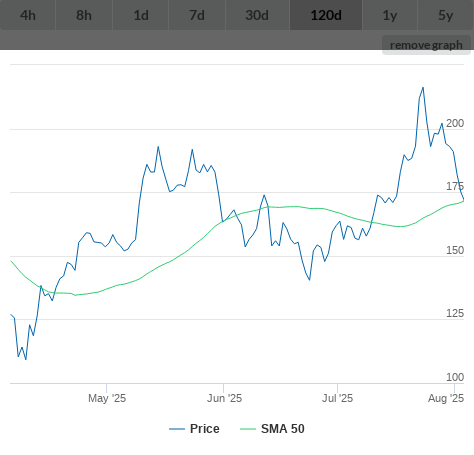The height and width of the screenshot is (455, 474).
Task: Click the 200 price axis label
Action: 455,123
